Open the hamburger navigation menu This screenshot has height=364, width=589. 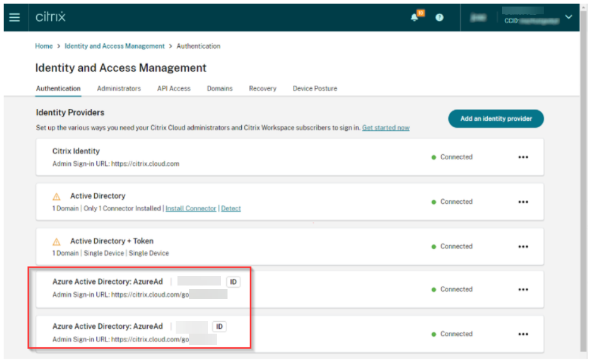pyautogui.click(x=14, y=17)
